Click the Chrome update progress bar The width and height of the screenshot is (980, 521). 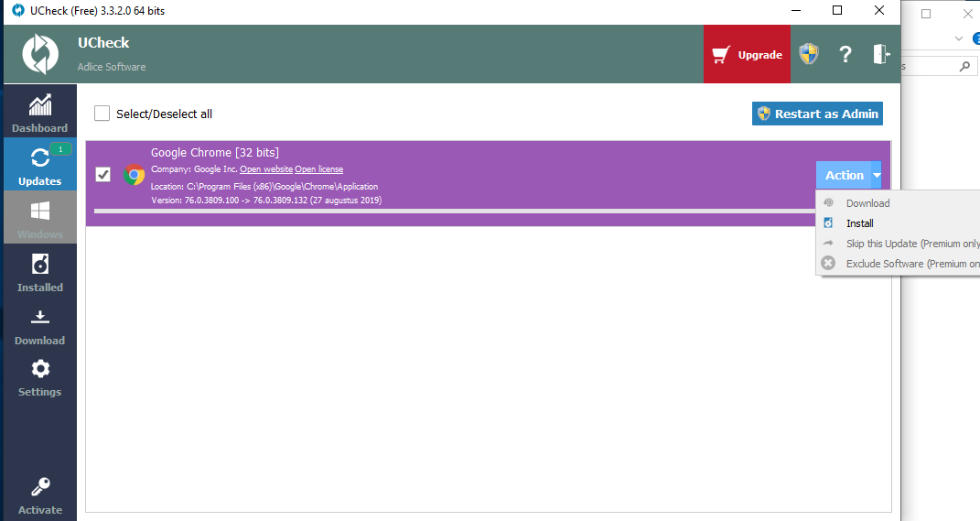coord(455,212)
